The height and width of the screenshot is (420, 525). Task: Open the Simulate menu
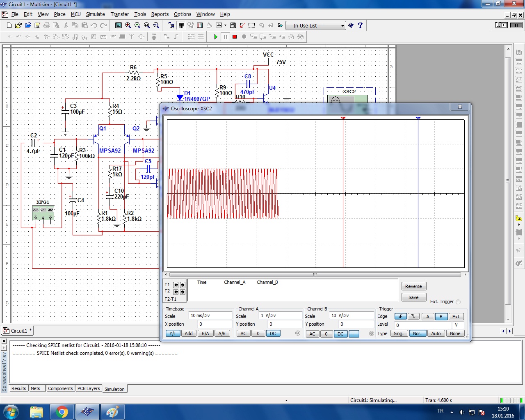[x=95, y=14]
